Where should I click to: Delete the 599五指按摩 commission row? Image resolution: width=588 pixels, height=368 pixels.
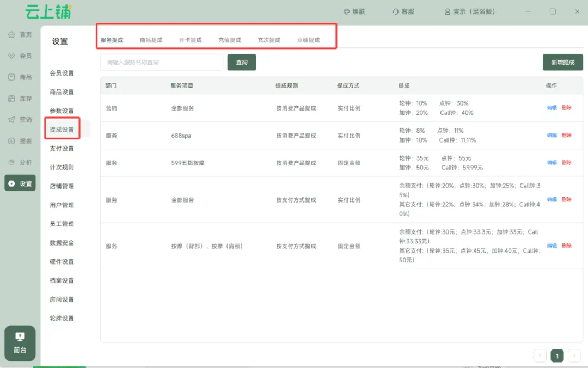(x=566, y=163)
